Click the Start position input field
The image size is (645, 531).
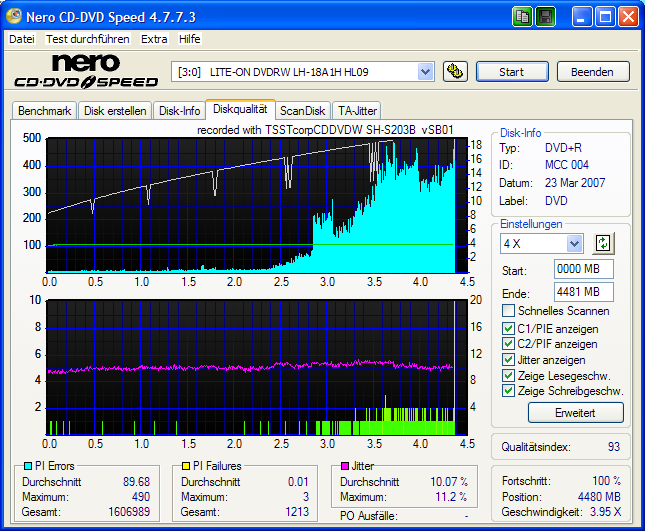(x=583, y=269)
